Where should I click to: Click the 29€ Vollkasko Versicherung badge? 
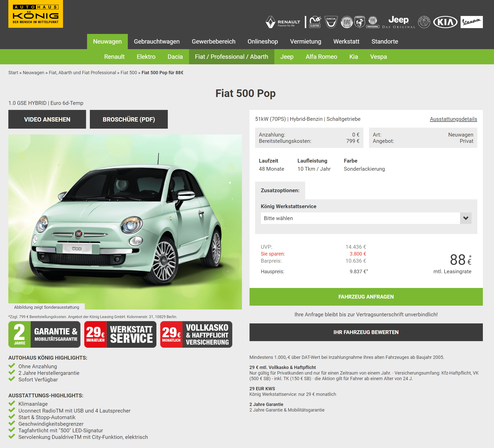[196, 334]
